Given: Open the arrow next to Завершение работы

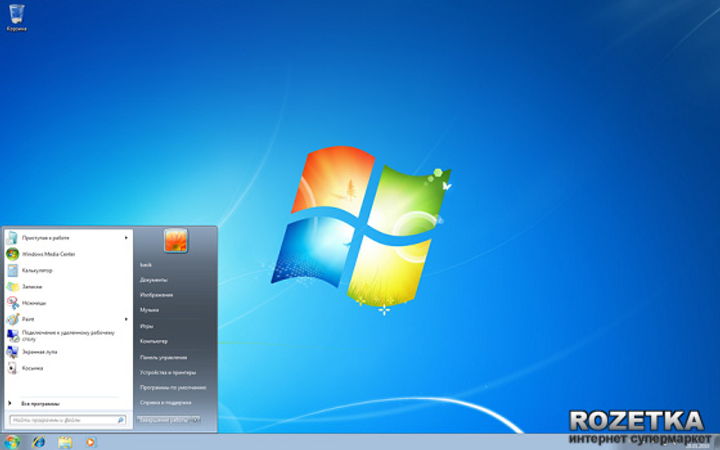Looking at the screenshot, I should (196, 419).
